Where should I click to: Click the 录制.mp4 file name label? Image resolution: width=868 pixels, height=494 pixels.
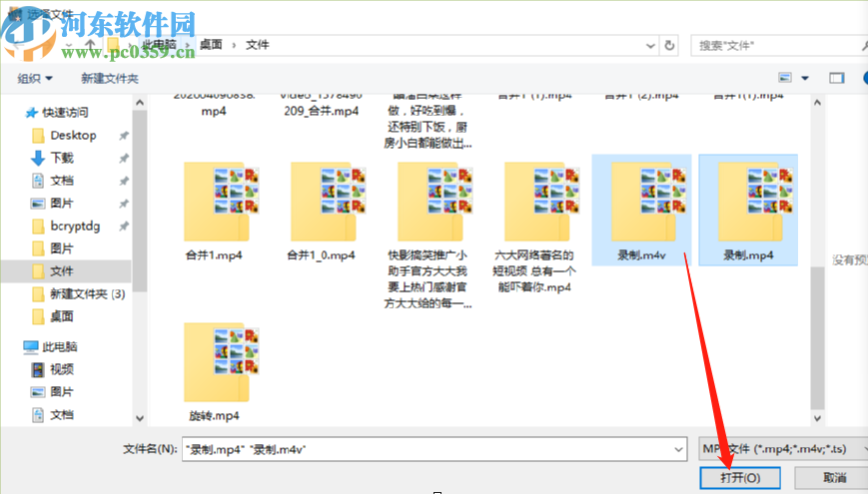[x=748, y=255]
